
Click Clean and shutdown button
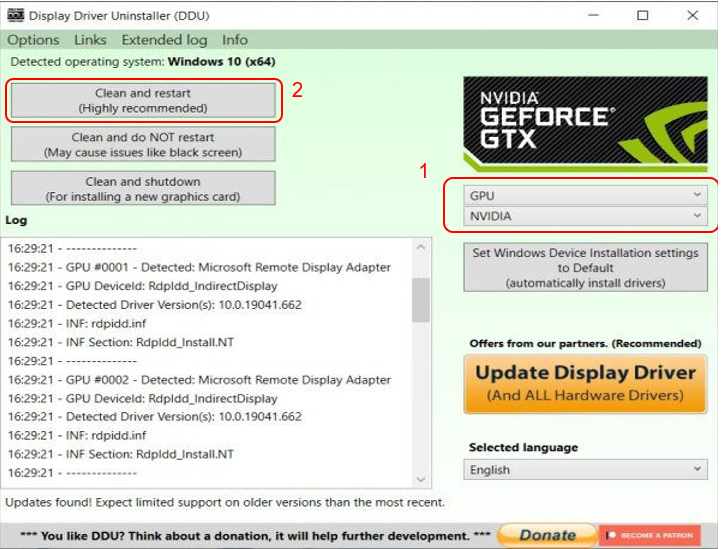[x=143, y=189]
